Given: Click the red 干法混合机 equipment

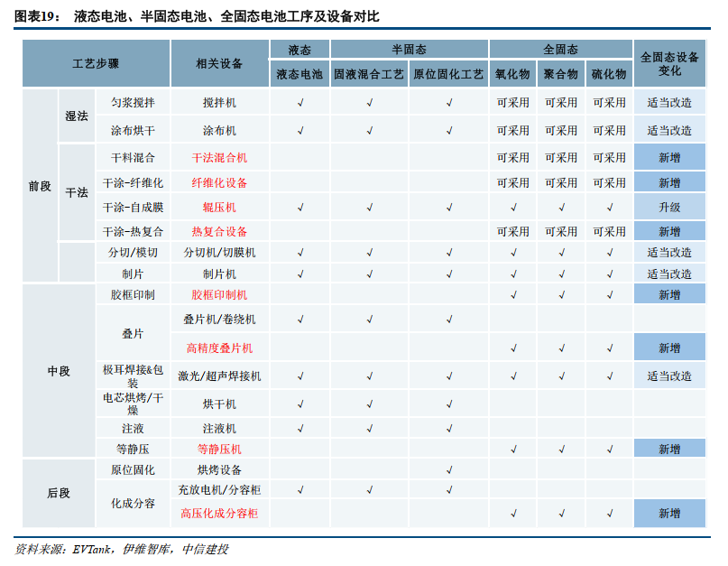Looking at the screenshot, I should (219, 158).
